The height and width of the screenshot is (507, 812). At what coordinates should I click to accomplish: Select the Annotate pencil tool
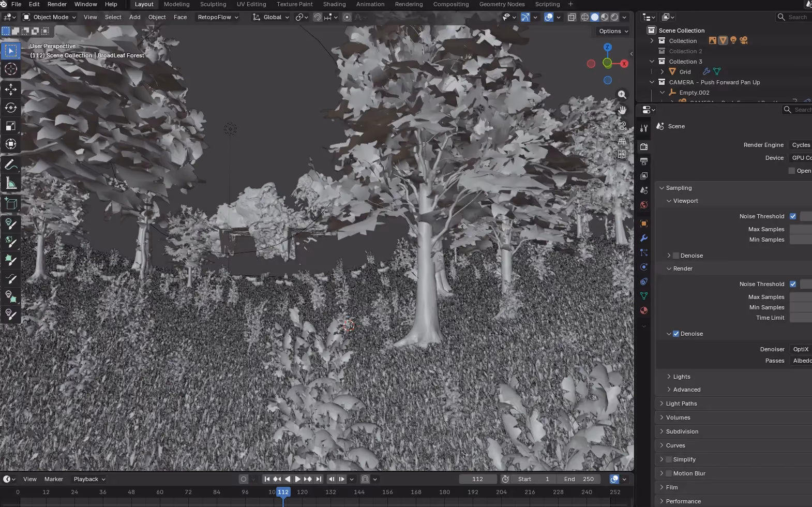[11, 165]
